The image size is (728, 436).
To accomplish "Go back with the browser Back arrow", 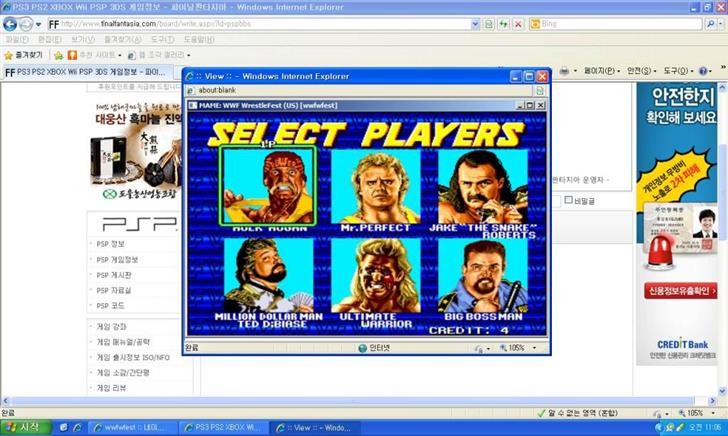I will [x=10, y=24].
